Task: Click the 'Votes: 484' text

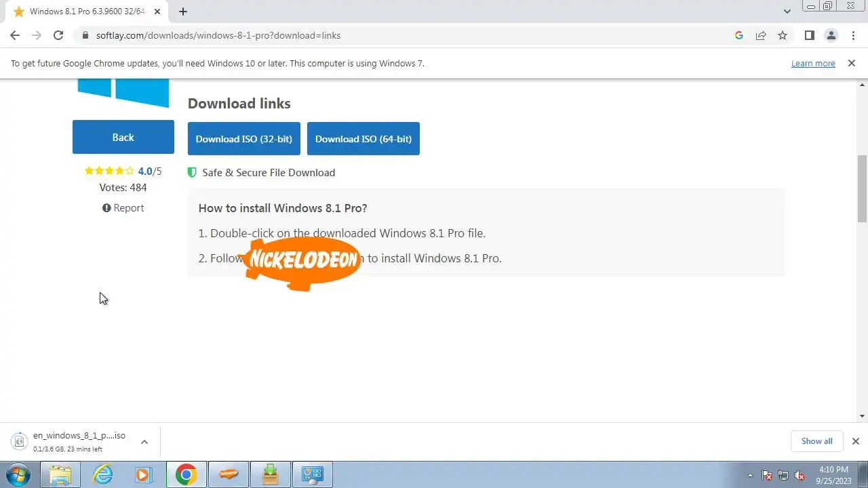Action: pyautogui.click(x=123, y=188)
